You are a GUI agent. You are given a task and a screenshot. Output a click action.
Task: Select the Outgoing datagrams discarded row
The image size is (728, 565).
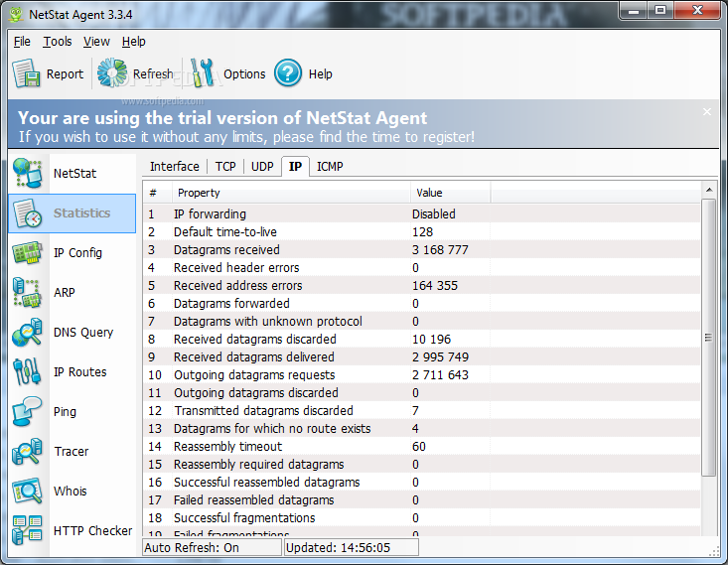(x=421, y=392)
